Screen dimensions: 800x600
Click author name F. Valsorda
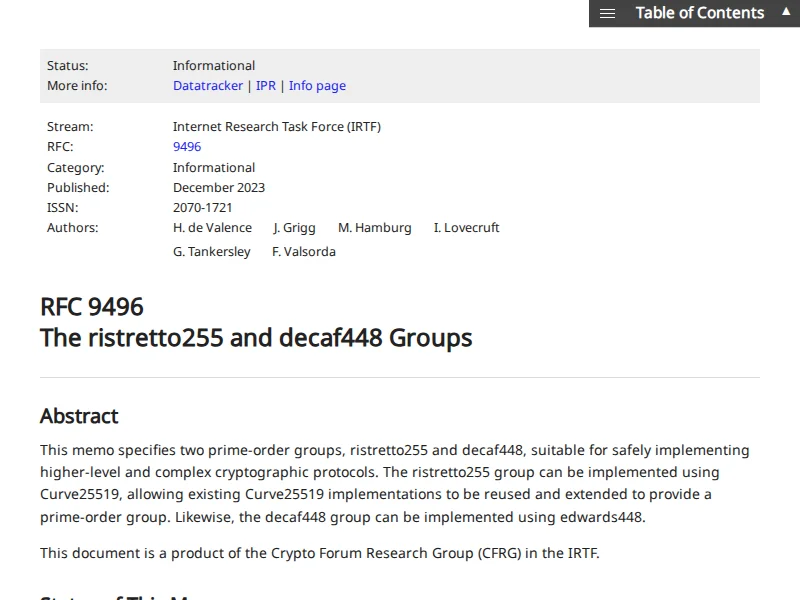(x=303, y=252)
